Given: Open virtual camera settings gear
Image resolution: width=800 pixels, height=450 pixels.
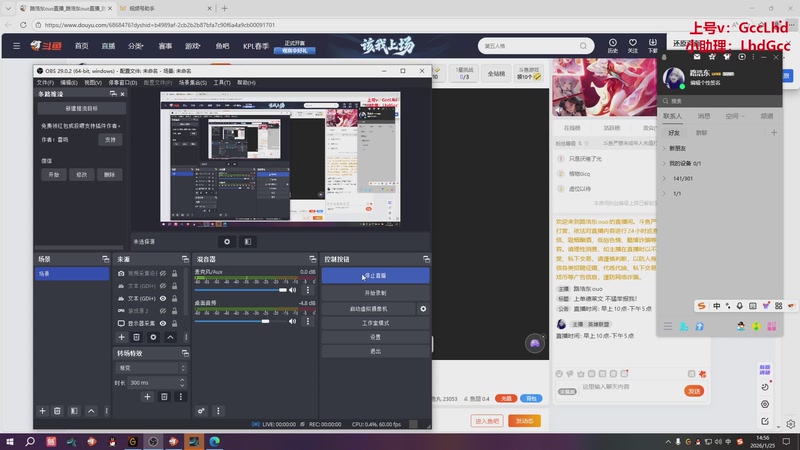Looking at the screenshot, I should (423, 309).
